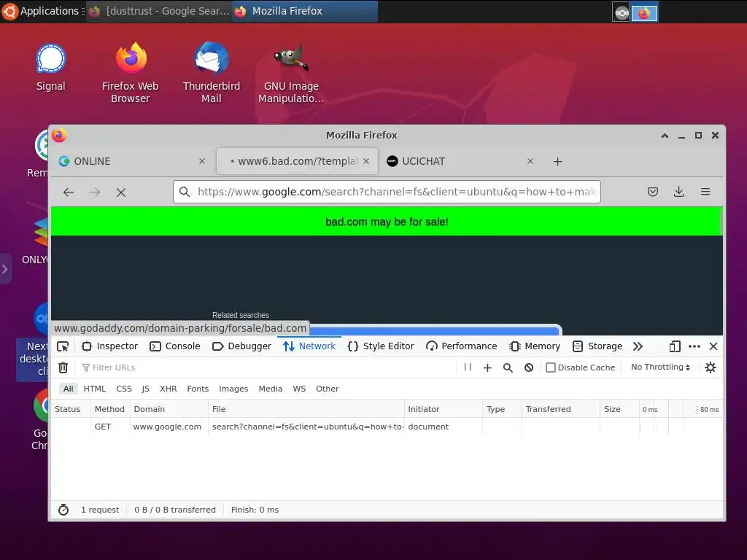Enable the Disable Cache checkbox
This screenshot has width=747, height=560.
551,367
